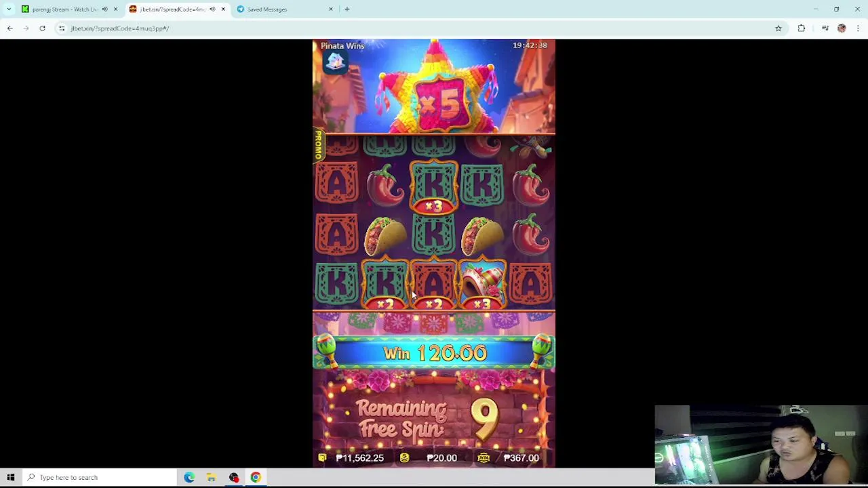Screen dimensions: 868x488
Task: Click the PROMO banner on the game
Action: (318, 145)
